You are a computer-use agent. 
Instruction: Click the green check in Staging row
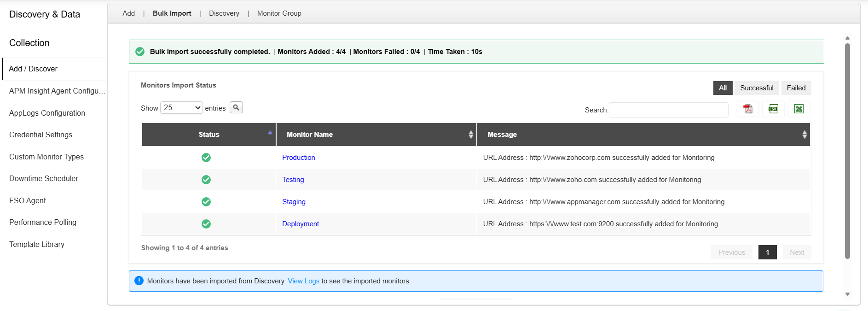click(206, 202)
